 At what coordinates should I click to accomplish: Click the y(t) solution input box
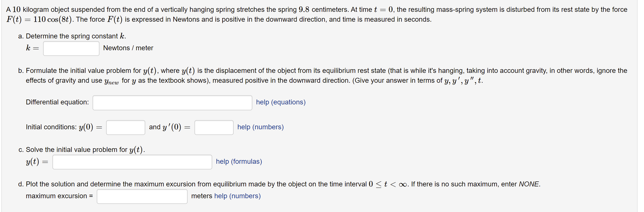(x=132, y=162)
